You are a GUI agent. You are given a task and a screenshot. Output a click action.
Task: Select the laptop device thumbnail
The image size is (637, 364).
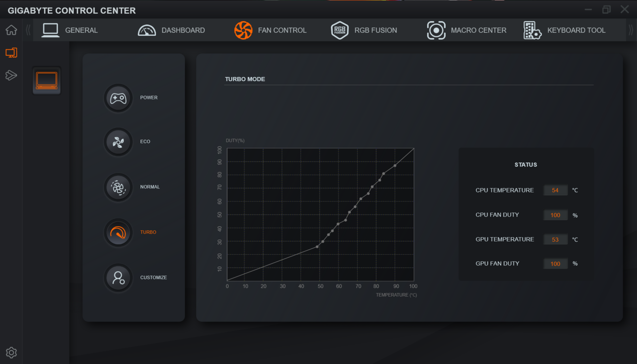[x=47, y=80]
